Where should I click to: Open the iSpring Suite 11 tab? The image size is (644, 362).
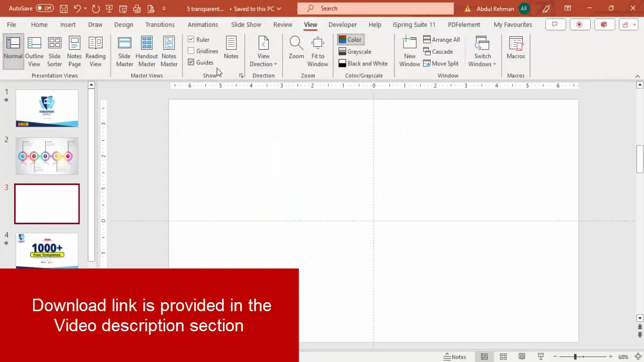[x=414, y=24]
